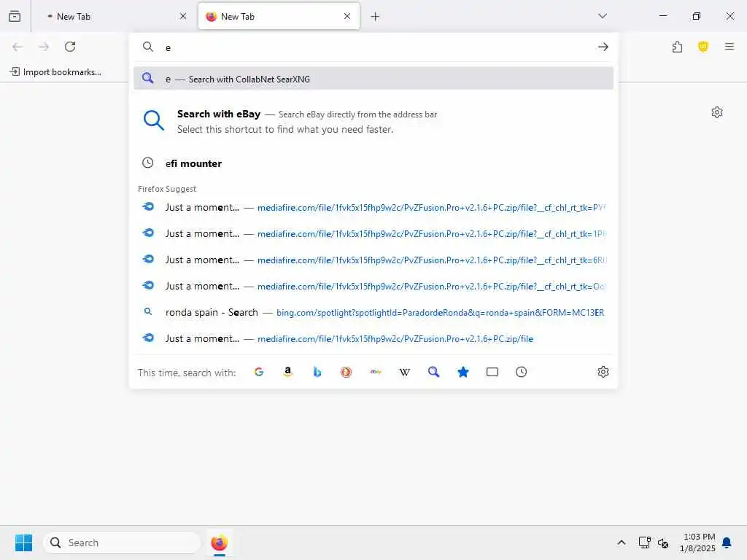Reload the current page

pos(70,47)
